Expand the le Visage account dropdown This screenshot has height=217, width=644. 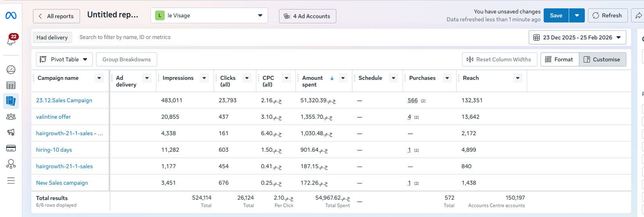209,16
